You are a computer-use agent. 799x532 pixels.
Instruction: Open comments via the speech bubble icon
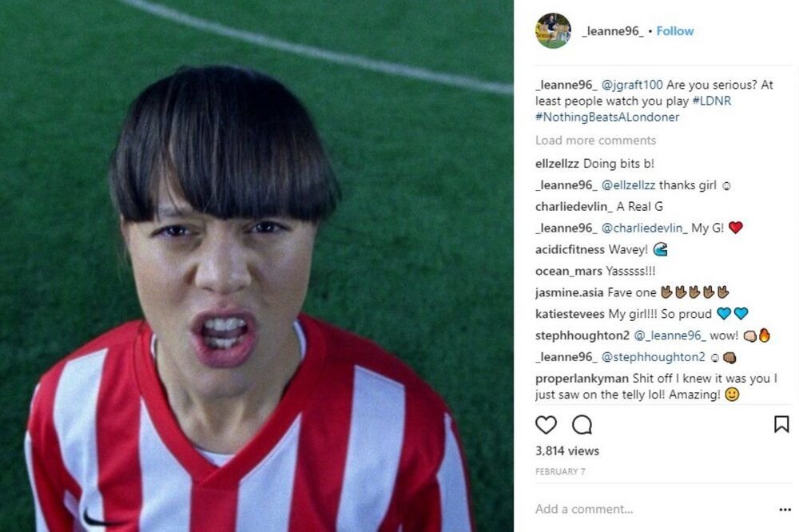582,424
